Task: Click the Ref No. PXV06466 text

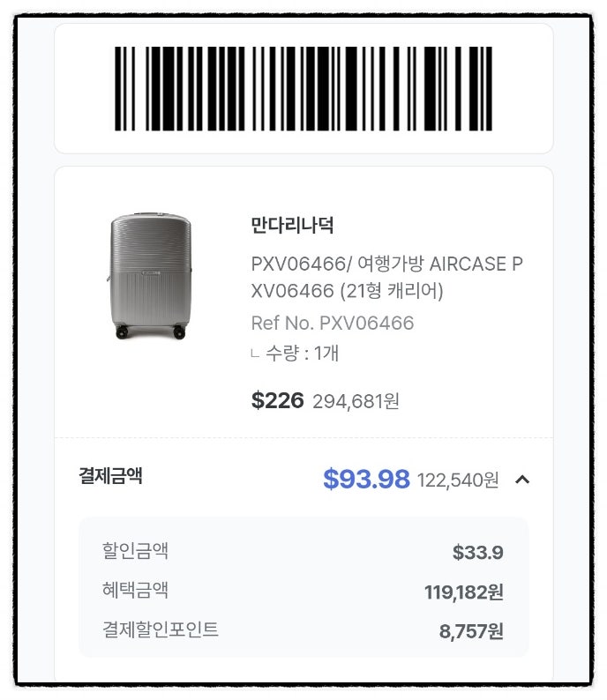Action: 332,324
